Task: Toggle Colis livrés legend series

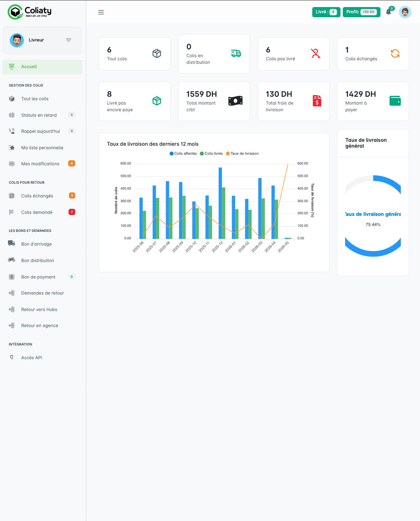Action: [x=211, y=154]
